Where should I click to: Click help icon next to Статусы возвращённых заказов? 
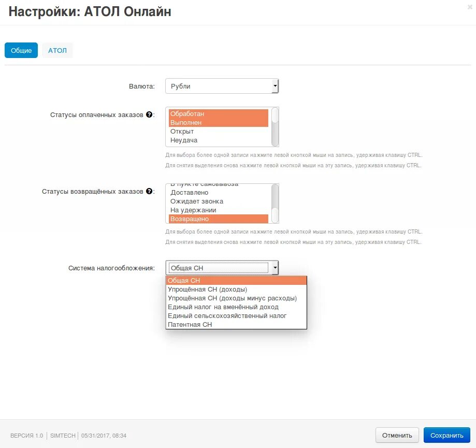tap(149, 191)
